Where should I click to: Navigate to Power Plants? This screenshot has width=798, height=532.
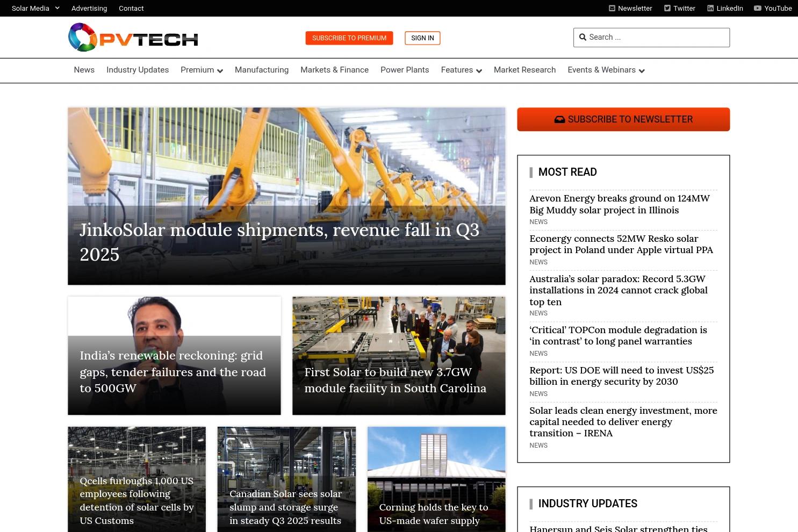405,70
